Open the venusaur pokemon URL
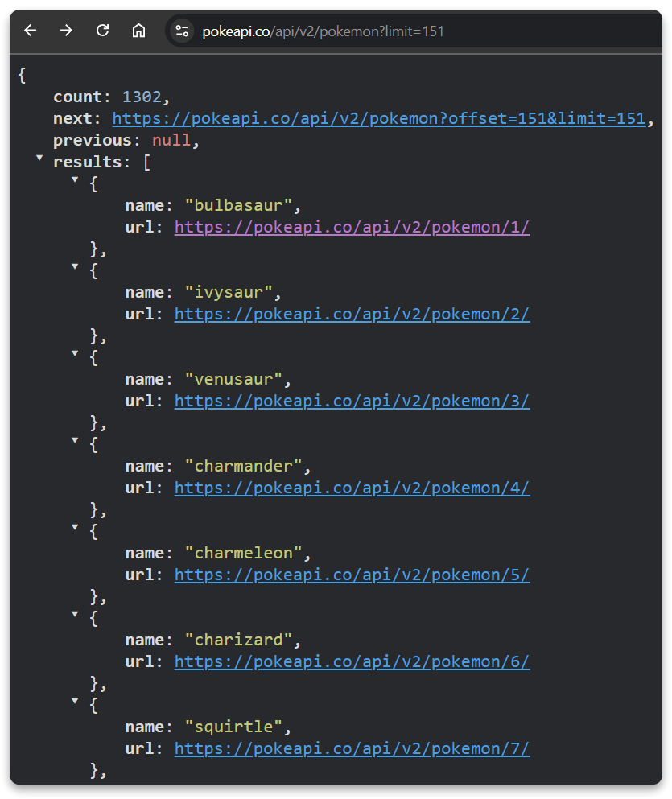The image size is (672, 799). tap(352, 401)
